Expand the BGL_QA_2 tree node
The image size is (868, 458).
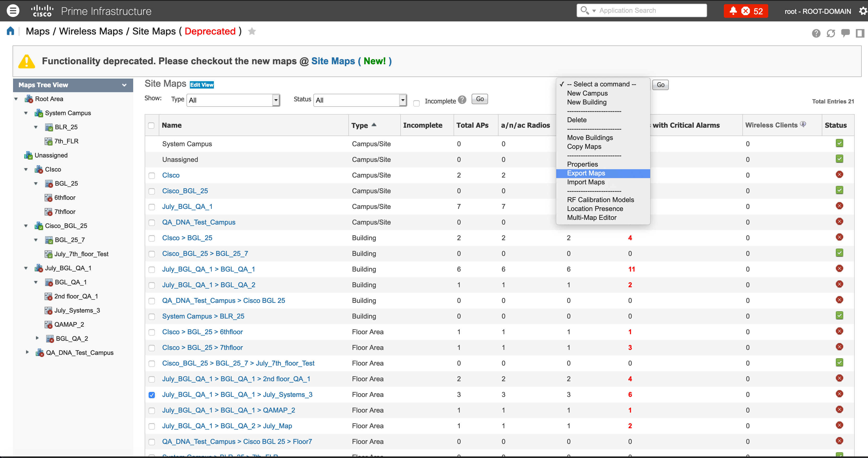[x=37, y=338]
